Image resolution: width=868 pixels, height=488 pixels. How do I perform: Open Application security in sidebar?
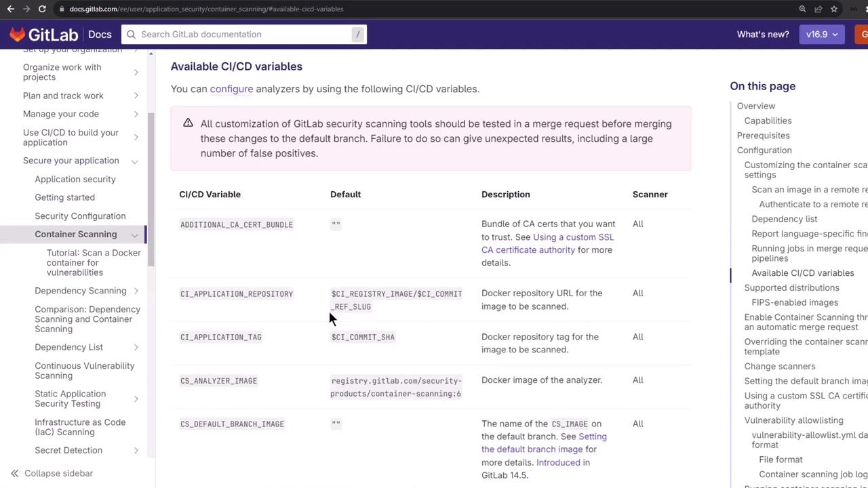coord(75,179)
